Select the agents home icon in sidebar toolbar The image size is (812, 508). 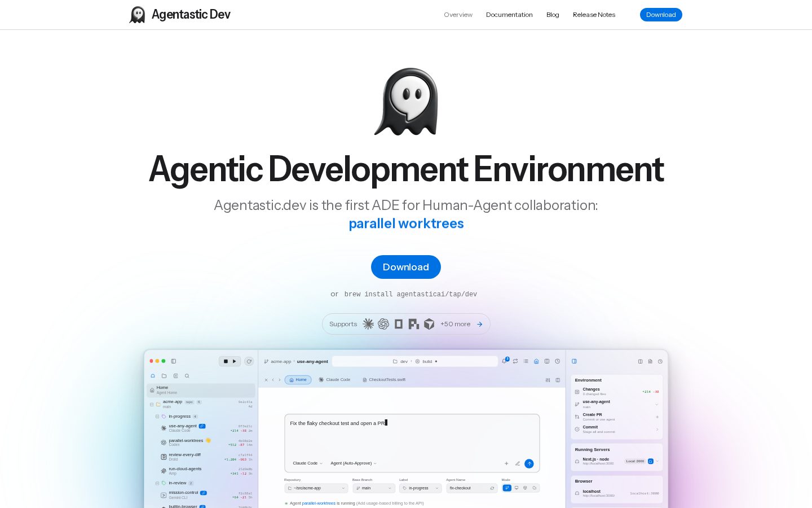tap(153, 376)
